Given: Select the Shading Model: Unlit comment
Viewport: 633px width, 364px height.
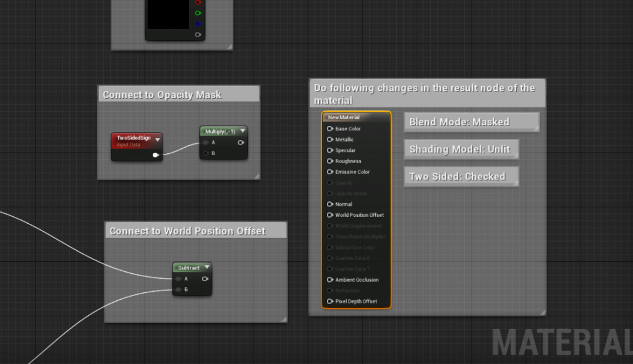Looking at the screenshot, I should point(461,150).
